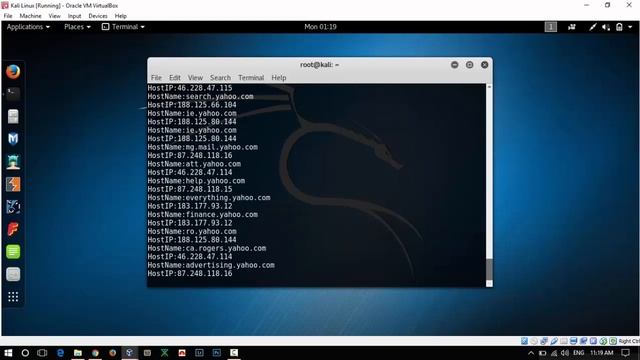
Task: Click HostName:finance.yahoo.com line
Action: pyautogui.click(x=202, y=215)
